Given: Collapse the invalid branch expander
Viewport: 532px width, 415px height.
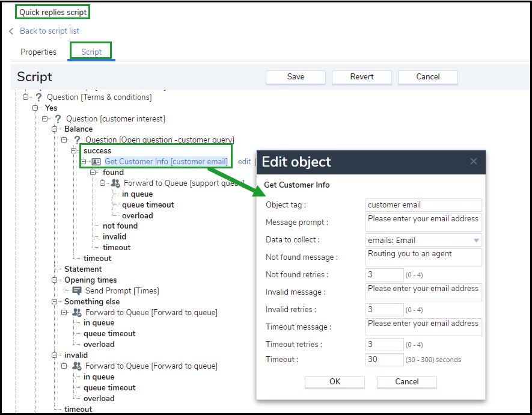Looking at the screenshot, I should point(54,355).
